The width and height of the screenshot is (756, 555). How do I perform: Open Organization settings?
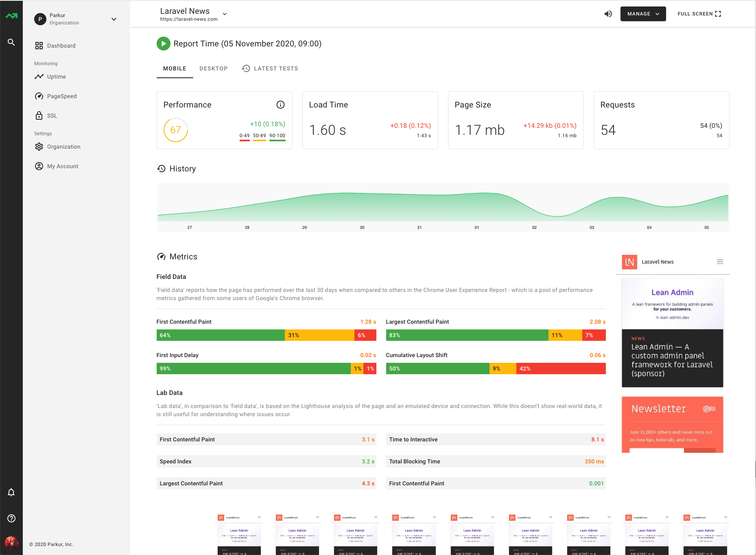coord(63,147)
